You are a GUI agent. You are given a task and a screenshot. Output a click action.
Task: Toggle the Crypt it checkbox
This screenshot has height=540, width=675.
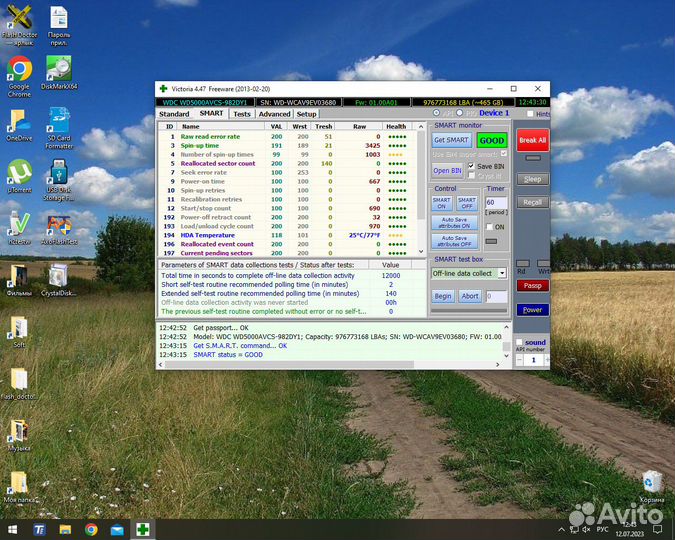[x=471, y=176]
